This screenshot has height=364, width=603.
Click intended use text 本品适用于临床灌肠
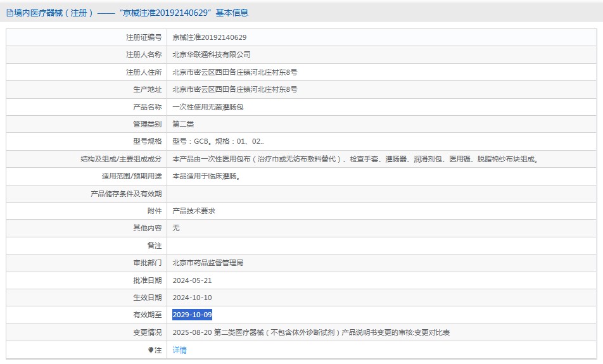pos(206,176)
